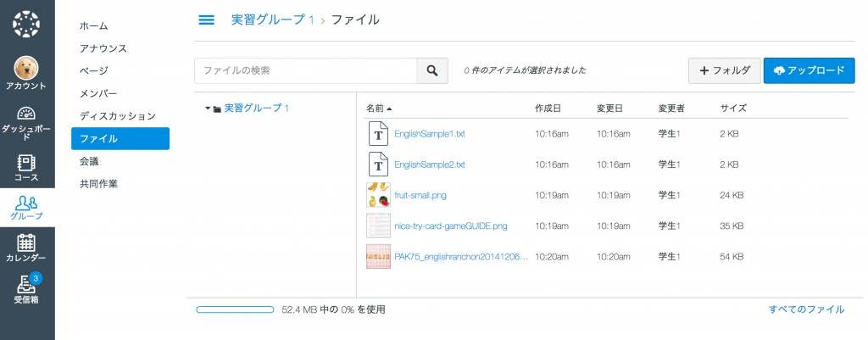Click the 52.4 MB 中の 0% を使用 text
The image size is (868, 340).
coord(333,309)
